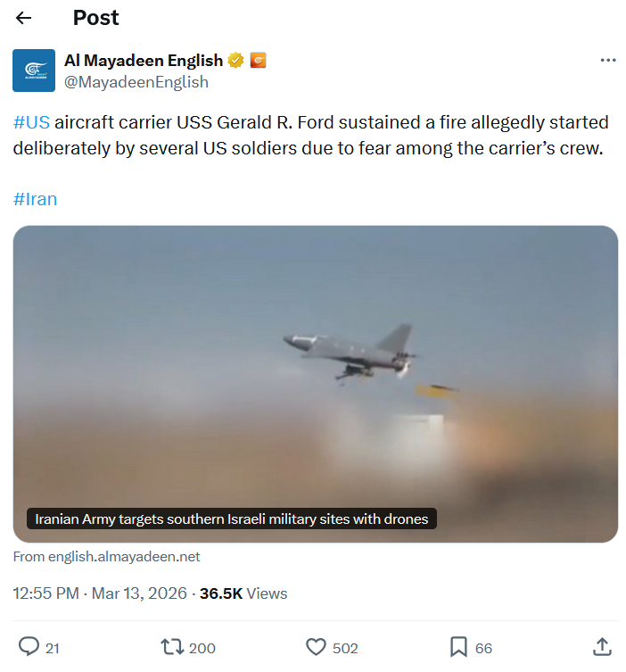
Task: Open the Al Mayadeen English profile avatar
Action: point(34,71)
